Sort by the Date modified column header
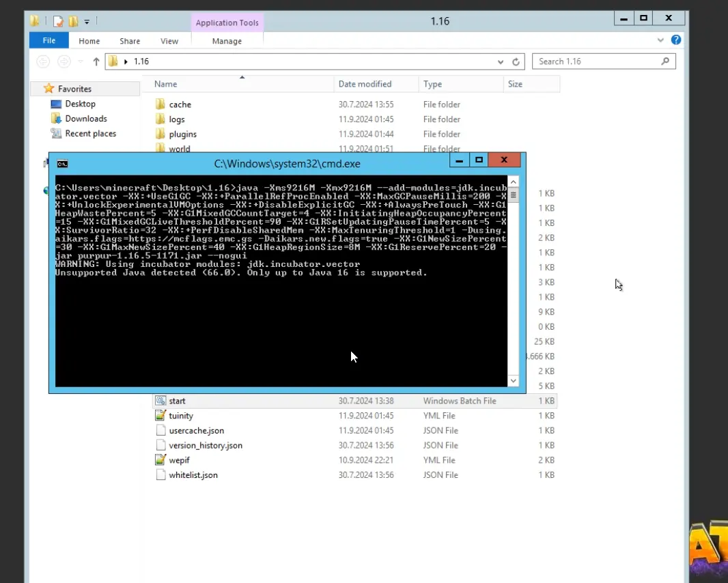Screen dimensions: 728x583 point(376,84)
